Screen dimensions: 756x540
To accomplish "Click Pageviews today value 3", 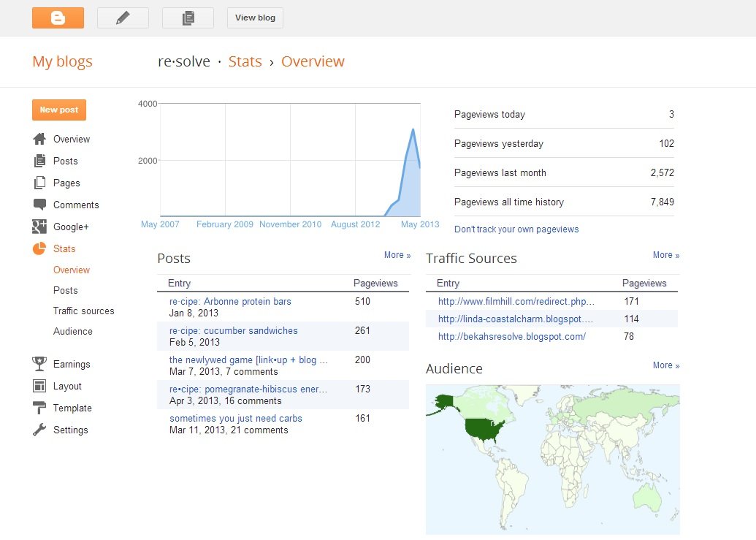I will pyautogui.click(x=671, y=114).
